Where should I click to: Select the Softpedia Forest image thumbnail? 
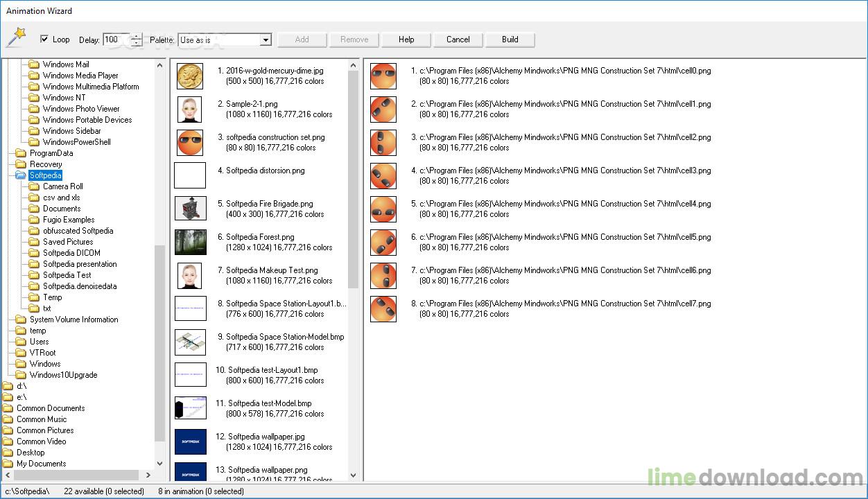click(x=189, y=243)
